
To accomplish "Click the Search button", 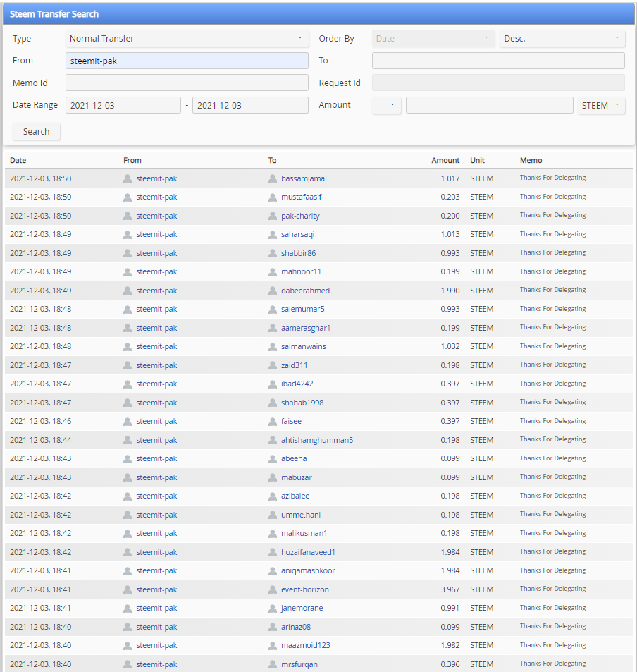I will (36, 132).
